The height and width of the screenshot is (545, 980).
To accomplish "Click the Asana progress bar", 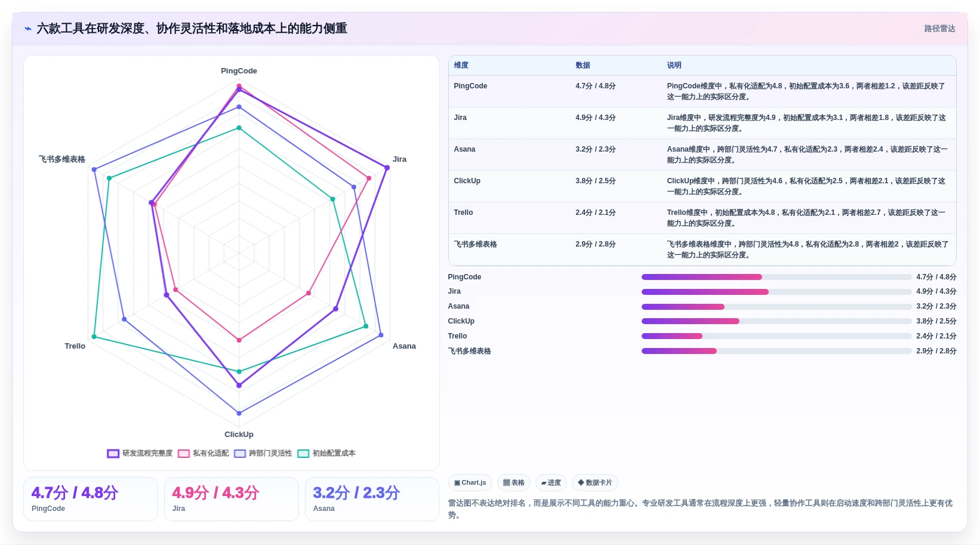I will [x=776, y=307].
